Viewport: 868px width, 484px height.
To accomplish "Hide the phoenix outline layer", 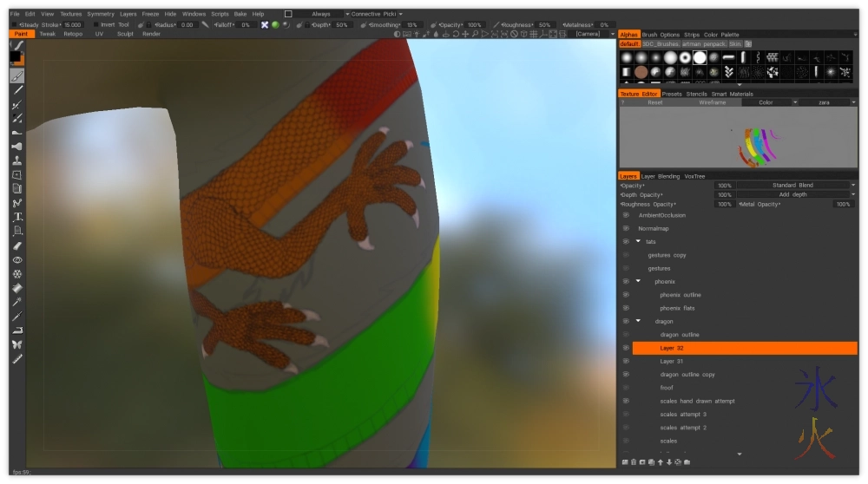I will pos(625,295).
